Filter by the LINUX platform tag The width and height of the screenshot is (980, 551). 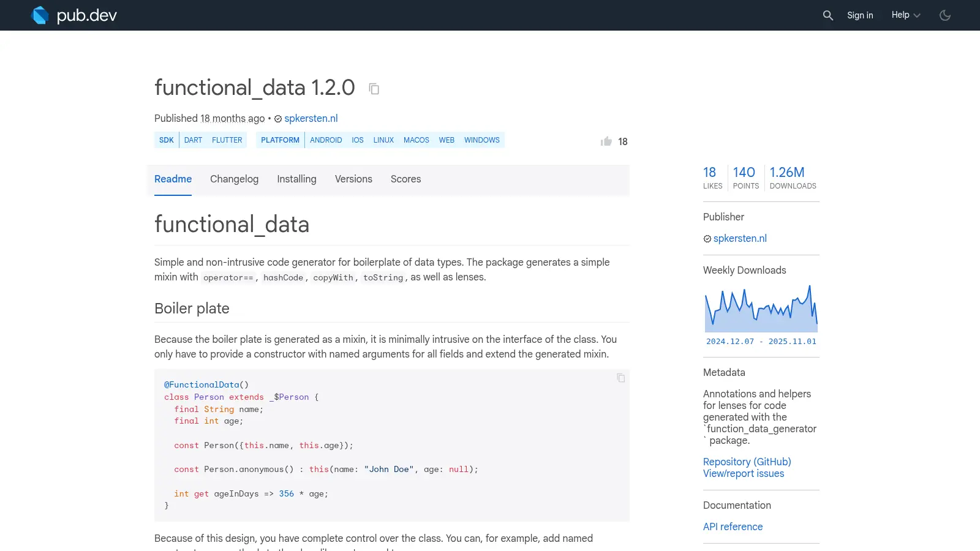pos(383,140)
